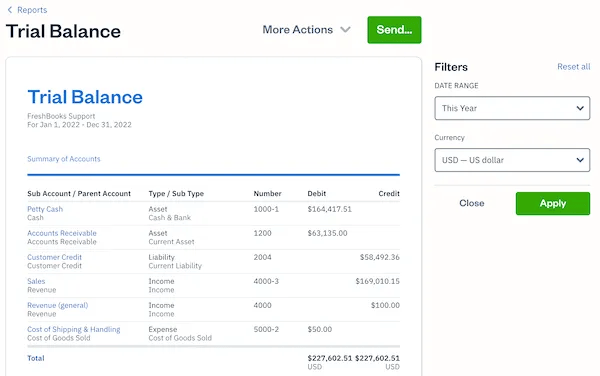This screenshot has width=600, height=376.
Task: Click the Number column header
Action: tap(267, 194)
